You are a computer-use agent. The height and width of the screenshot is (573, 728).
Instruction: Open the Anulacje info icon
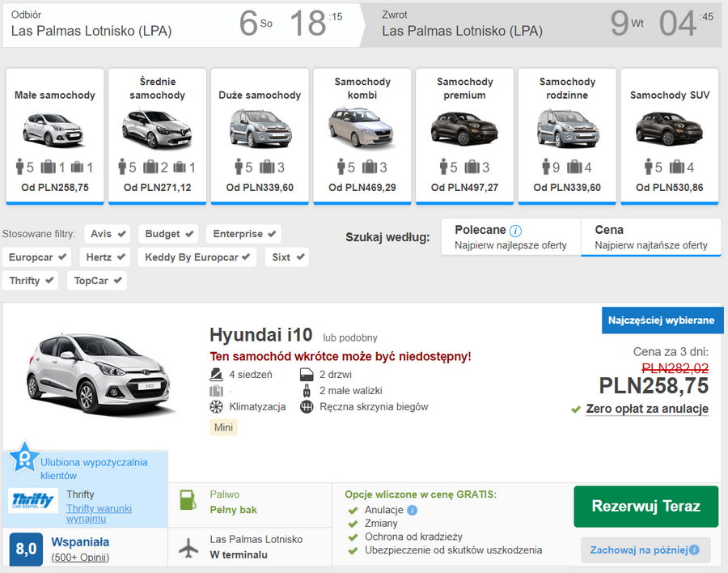[412, 510]
